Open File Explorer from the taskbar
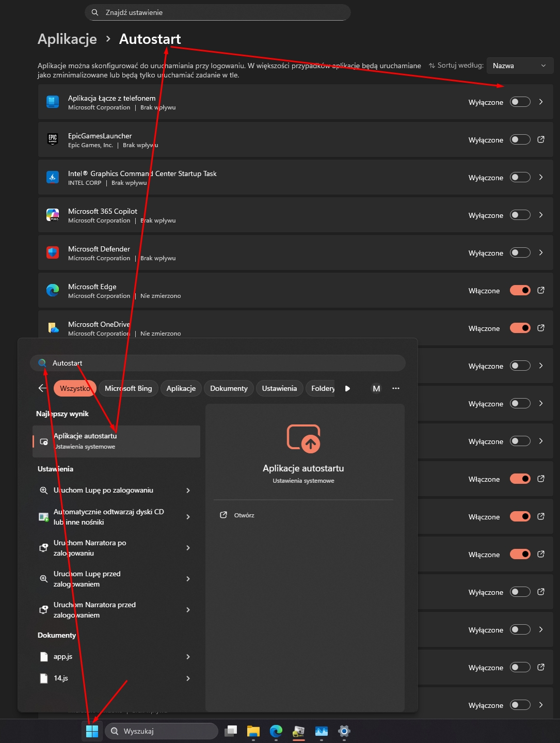Viewport: 560px width, 743px height. tap(253, 731)
